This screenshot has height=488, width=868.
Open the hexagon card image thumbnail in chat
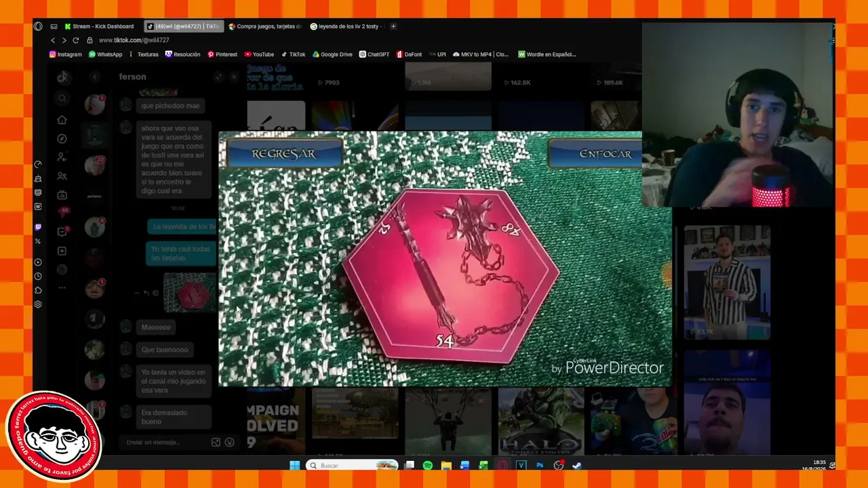click(x=190, y=293)
